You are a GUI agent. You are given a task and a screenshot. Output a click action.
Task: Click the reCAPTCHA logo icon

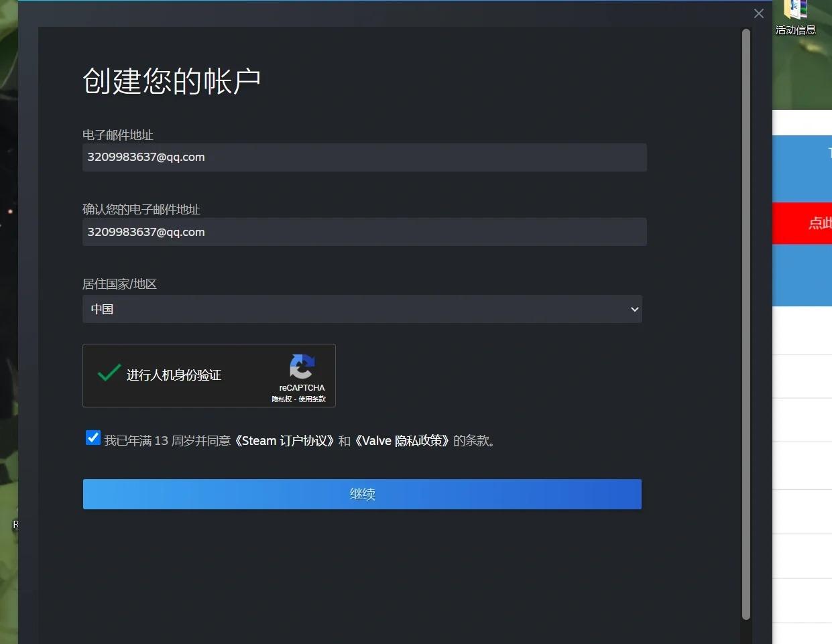[x=302, y=367]
